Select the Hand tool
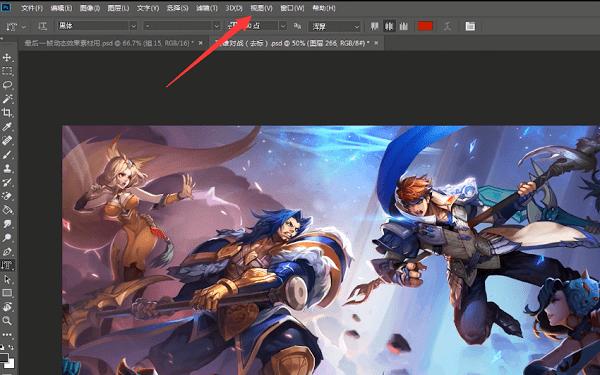Viewport: 600px width, 375px height. 7,307
